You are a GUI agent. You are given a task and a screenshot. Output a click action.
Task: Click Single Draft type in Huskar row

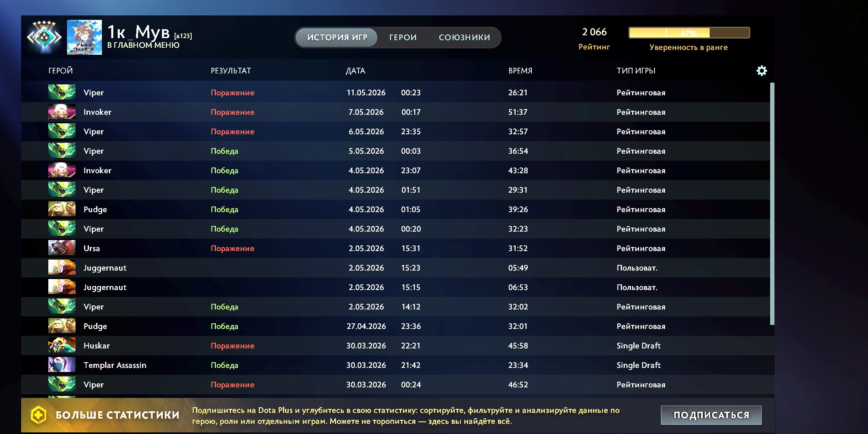point(639,346)
